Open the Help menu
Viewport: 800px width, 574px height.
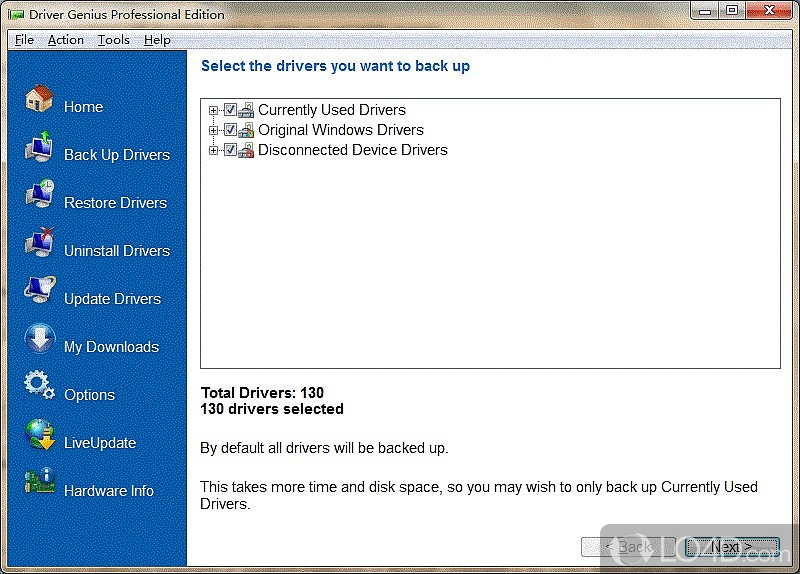[x=157, y=40]
